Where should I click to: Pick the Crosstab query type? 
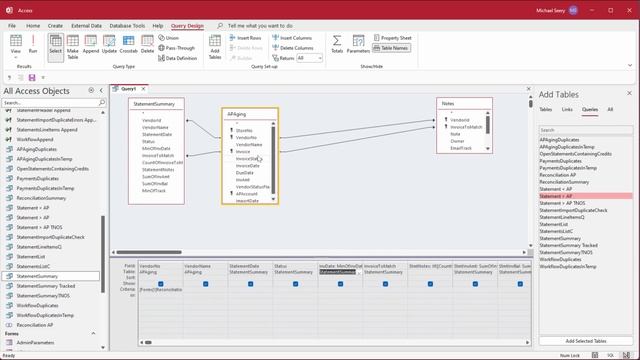coord(129,44)
